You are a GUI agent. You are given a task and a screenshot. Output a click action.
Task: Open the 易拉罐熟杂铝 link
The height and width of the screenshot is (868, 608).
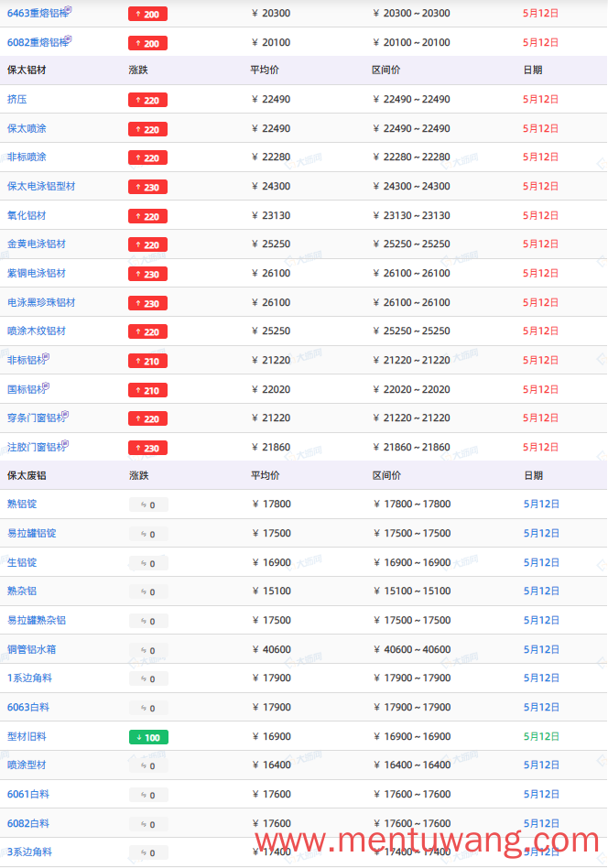click(x=36, y=621)
